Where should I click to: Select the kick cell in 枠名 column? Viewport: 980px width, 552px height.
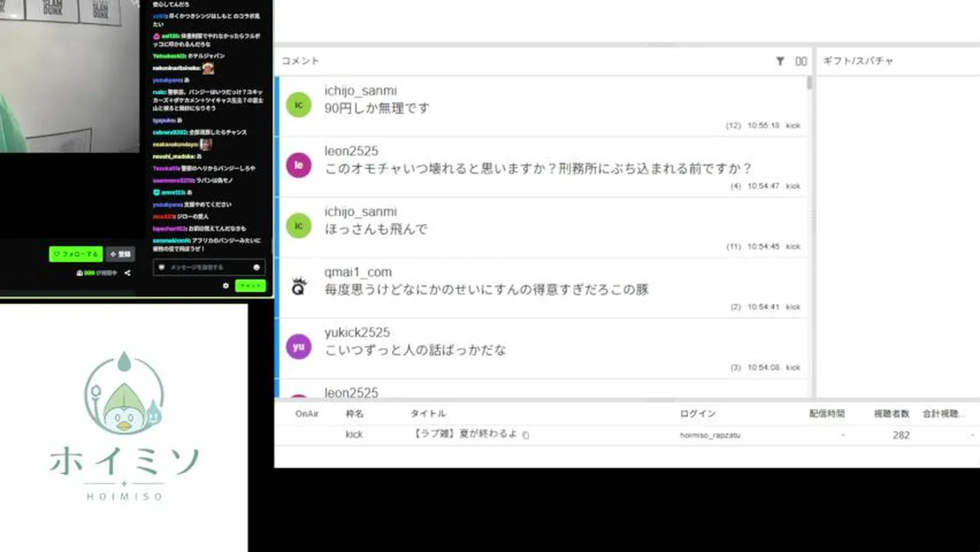354,435
